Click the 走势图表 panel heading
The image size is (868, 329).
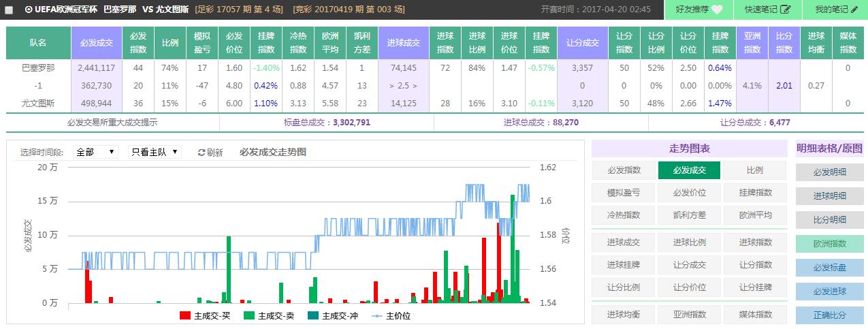689,148
